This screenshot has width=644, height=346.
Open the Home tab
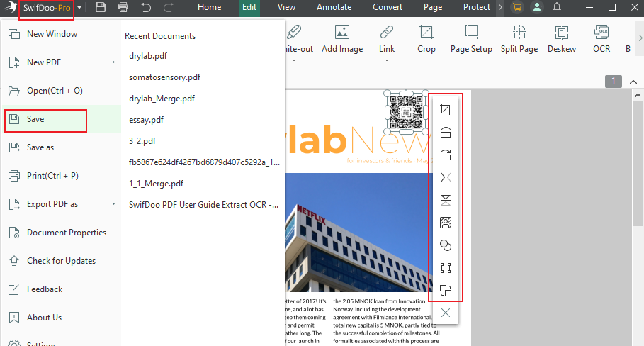(210, 7)
